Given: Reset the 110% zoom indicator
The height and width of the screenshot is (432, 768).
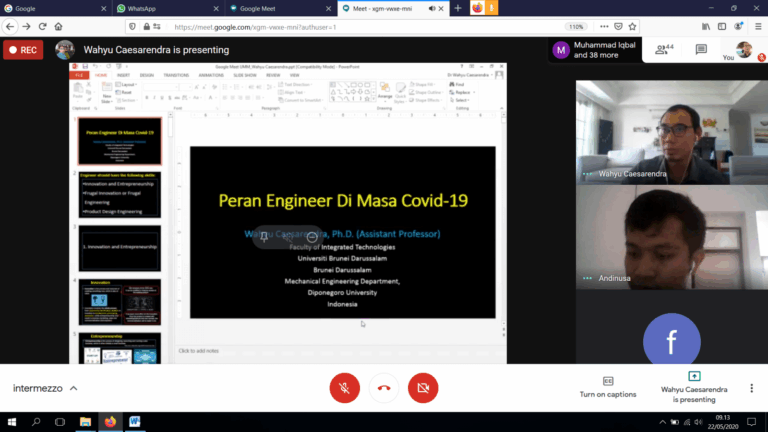Looking at the screenshot, I should pyautogui.click(x=576, y=27).
